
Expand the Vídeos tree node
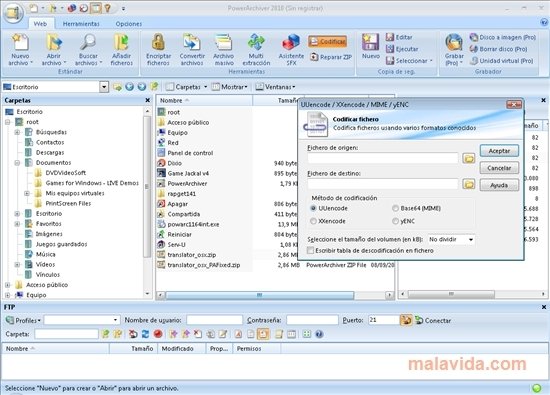click(17, 265)
